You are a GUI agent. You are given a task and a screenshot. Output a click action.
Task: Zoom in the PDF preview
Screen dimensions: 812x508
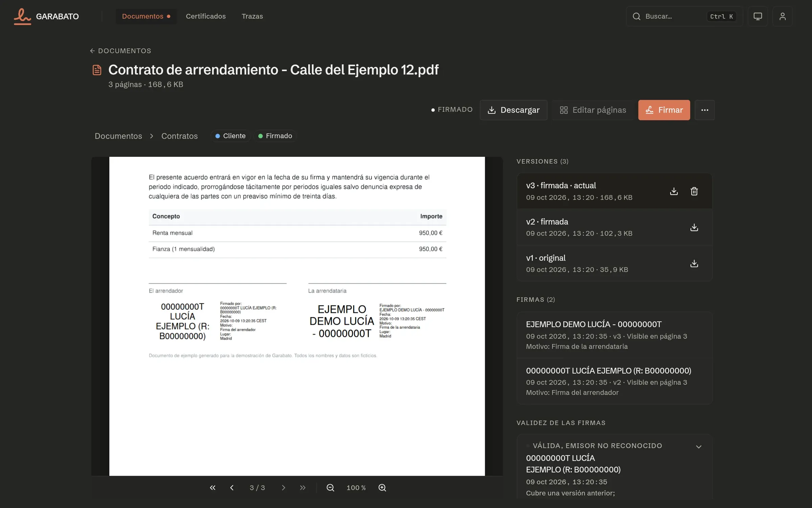(382, 488)
